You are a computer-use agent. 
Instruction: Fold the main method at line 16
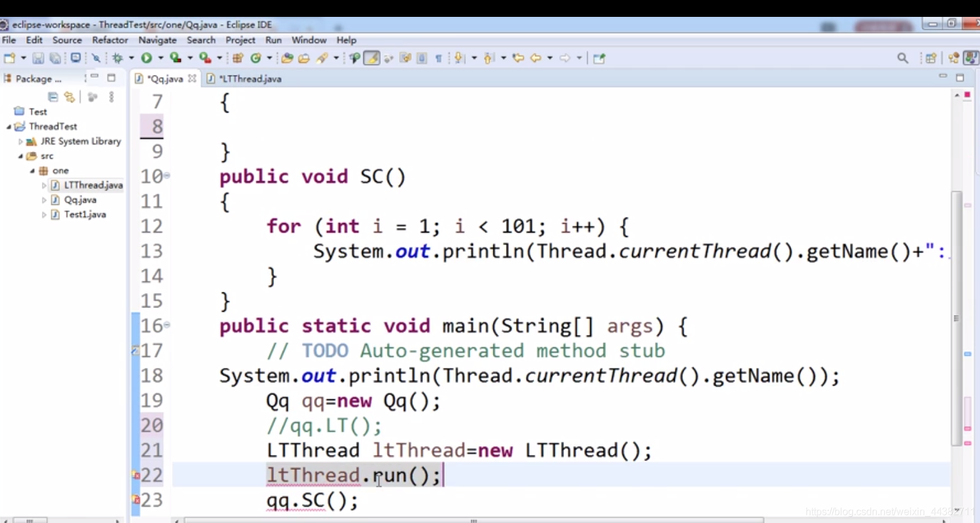[x=167, y=325]
